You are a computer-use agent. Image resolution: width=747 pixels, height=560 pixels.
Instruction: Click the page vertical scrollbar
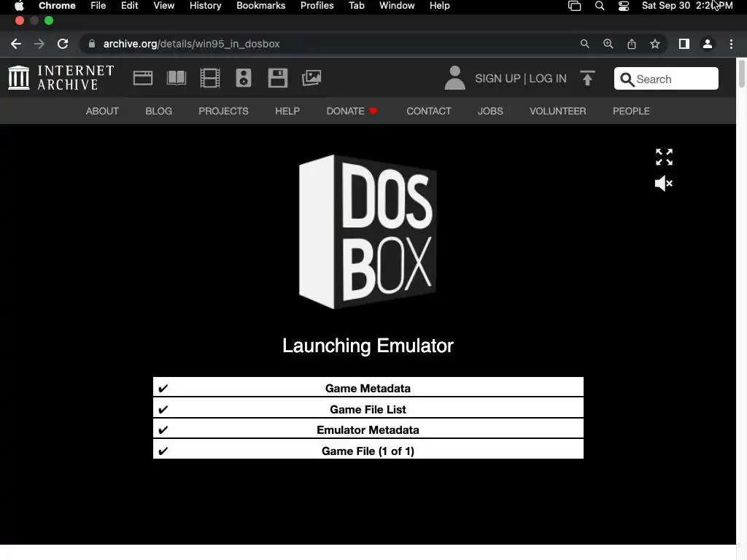tap(742, 74)
